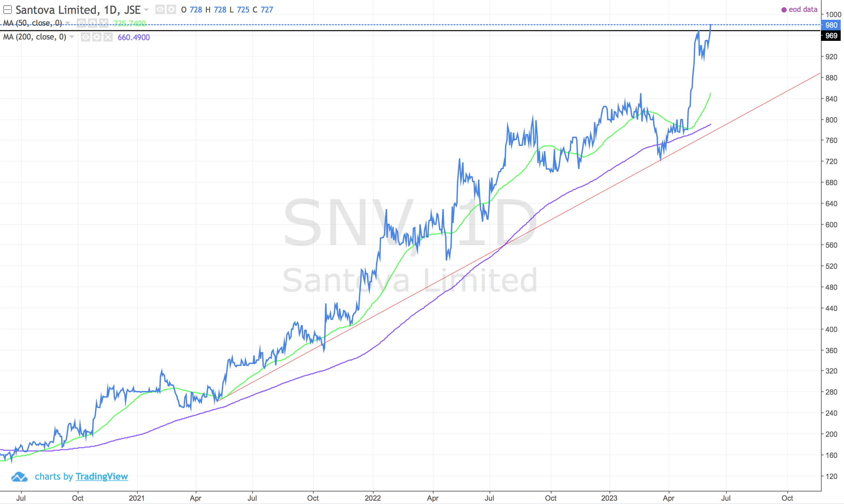Click the 2021 label on time axis
844x504 pixels.
[136, 498]
